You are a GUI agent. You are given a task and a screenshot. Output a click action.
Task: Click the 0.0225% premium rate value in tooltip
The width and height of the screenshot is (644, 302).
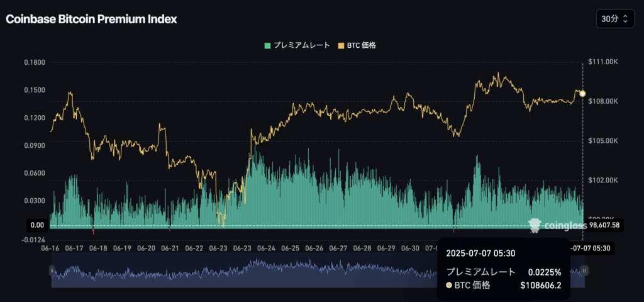(545, 272)
